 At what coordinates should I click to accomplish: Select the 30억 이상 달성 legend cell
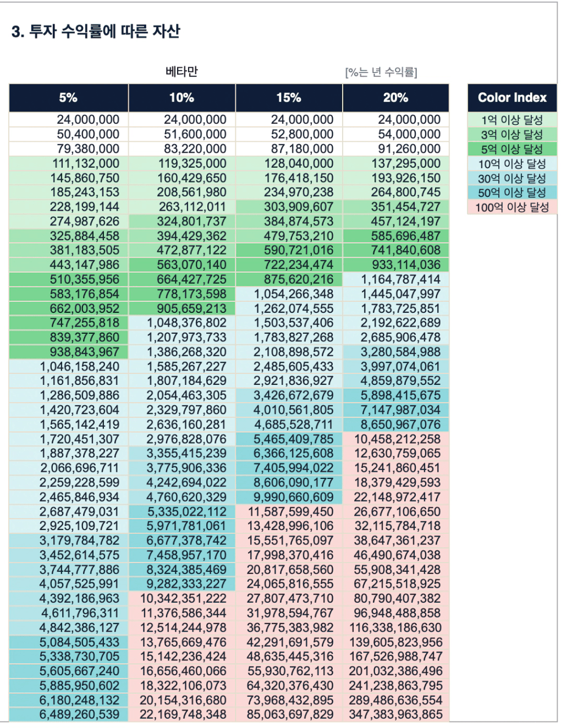tap(512, 178)
